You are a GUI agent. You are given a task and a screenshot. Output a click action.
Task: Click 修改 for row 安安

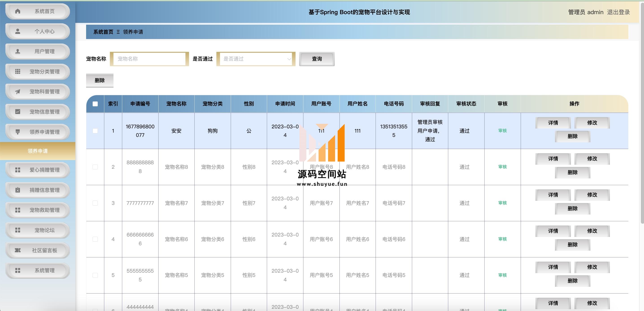592,123
